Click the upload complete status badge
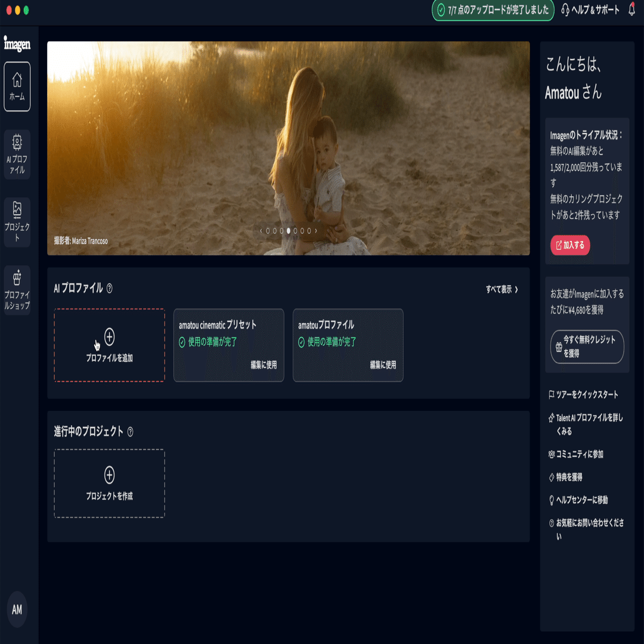Image resolution: width=644 pixels, height=644 pixels. [x=493, y=10]
